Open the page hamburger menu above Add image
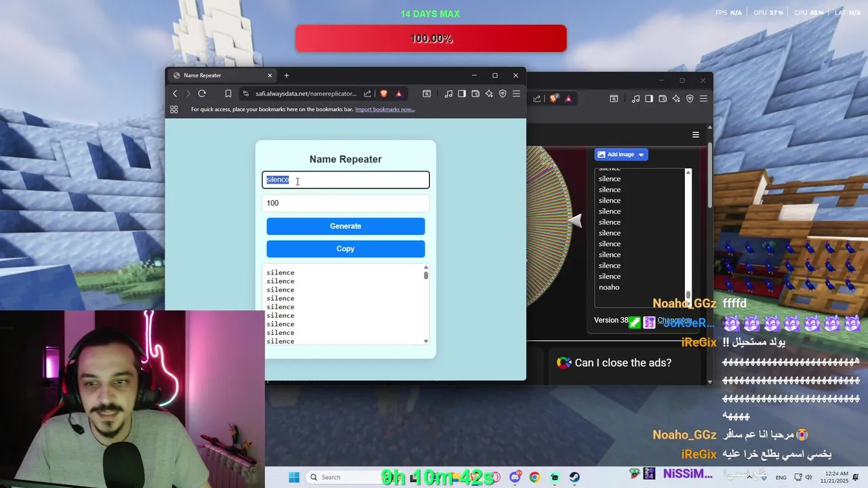The height and width of the screenshot is (488, 868). [x=695, y=135]
